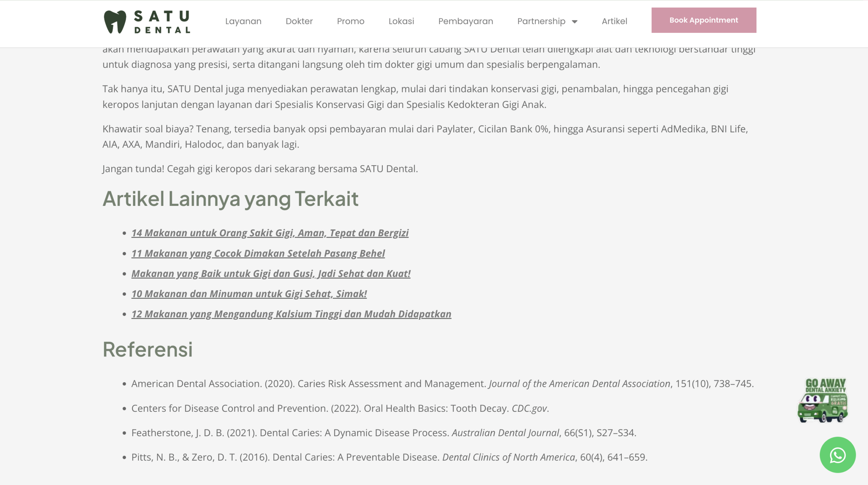Click the Centers for Disease Control reference
868x485 pixels.
[340, 408]
